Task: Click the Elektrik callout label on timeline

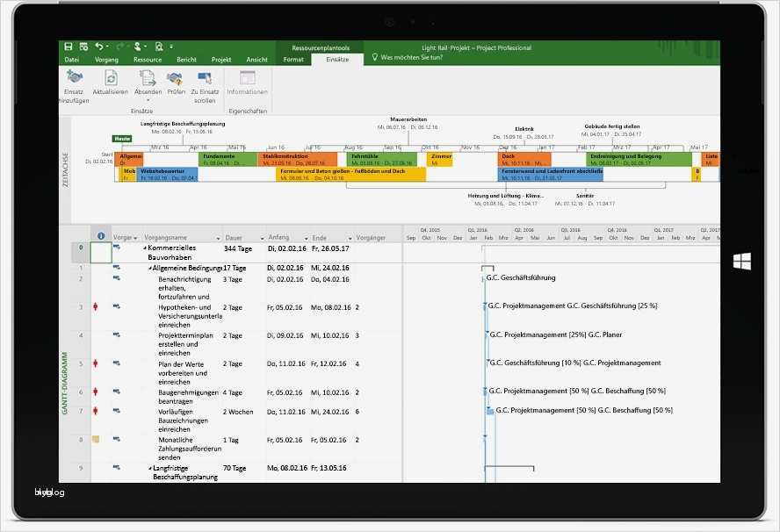Action: coord(524,129)
